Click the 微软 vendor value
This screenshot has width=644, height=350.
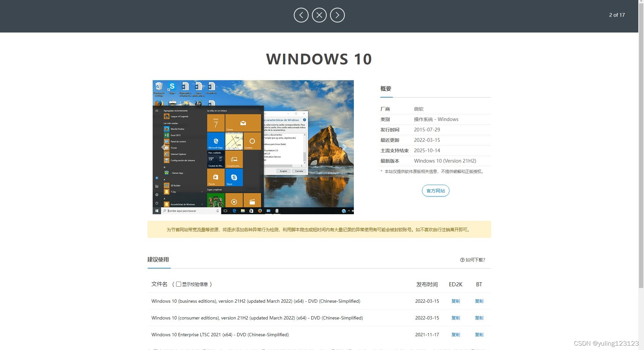pyautogui.click(x=419, y=109)
